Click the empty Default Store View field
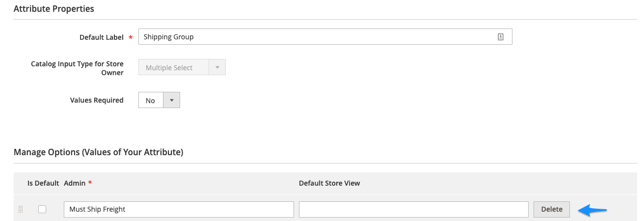Screen dimensions: 644x221 pyautogui.click(x=413, y=209)
